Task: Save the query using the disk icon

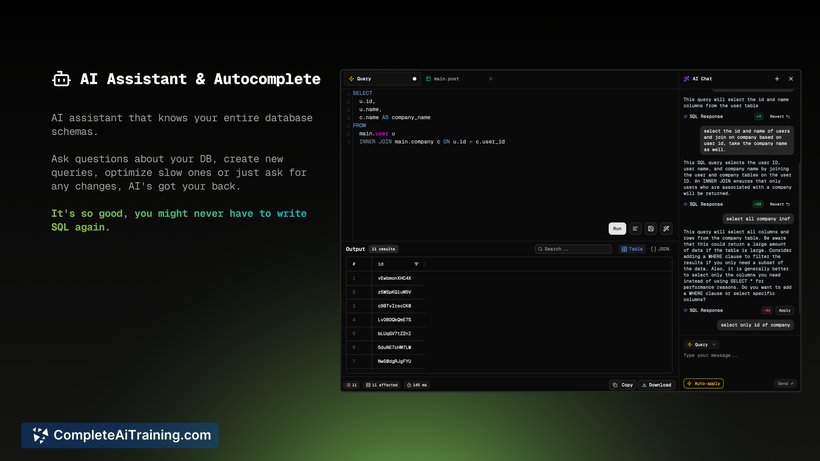Action: 651,228
